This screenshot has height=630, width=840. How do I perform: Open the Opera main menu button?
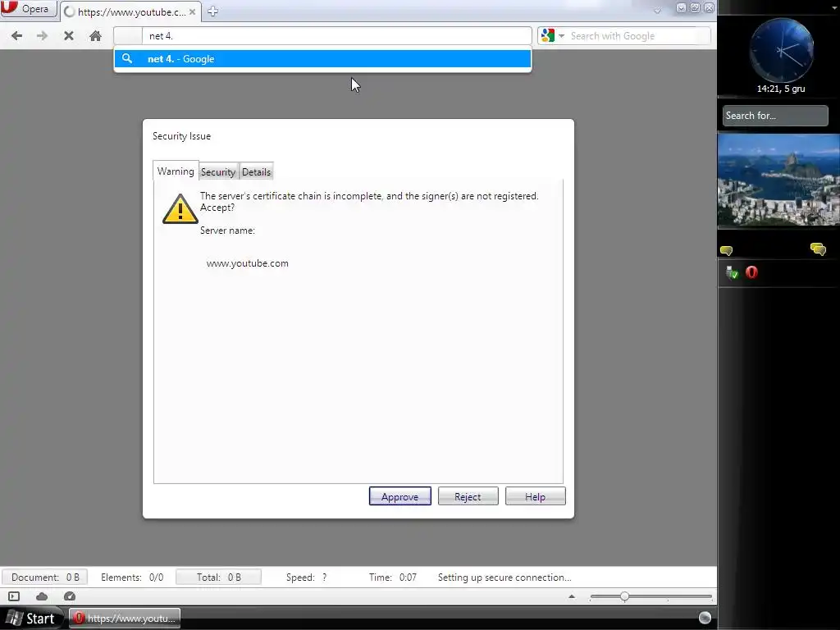point(28,8)
